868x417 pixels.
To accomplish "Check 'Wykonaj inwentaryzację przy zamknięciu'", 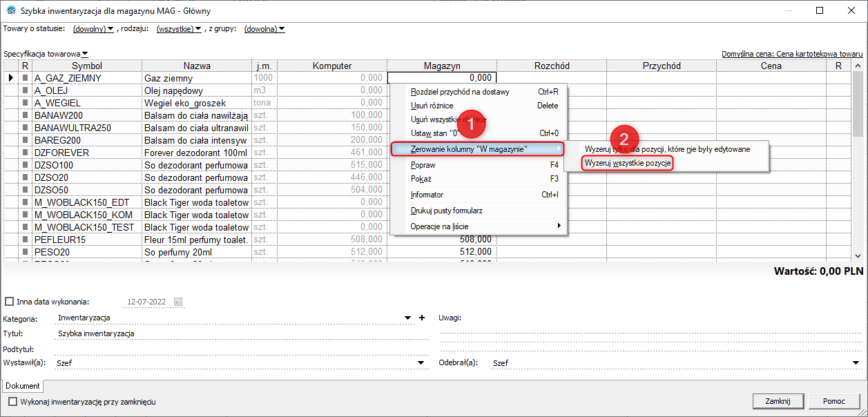I will (12, 401).
